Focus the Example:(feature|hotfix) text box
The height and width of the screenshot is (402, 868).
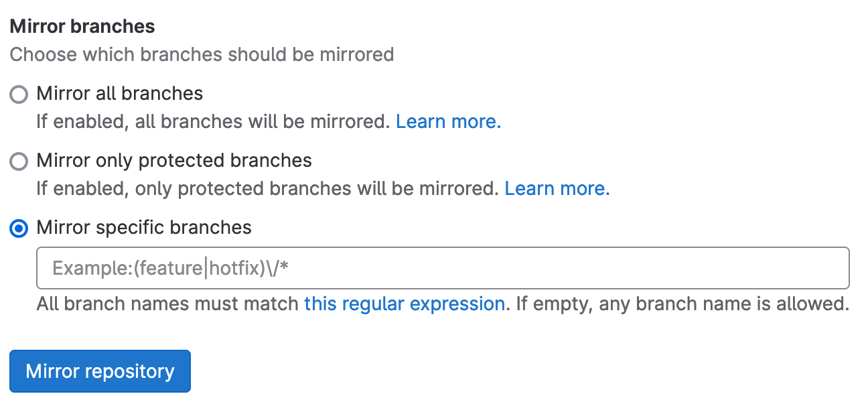268,267
